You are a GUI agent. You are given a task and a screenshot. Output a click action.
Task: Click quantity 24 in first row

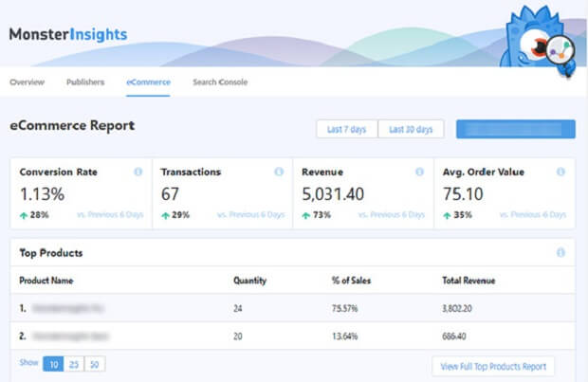(x=238, y=308)
